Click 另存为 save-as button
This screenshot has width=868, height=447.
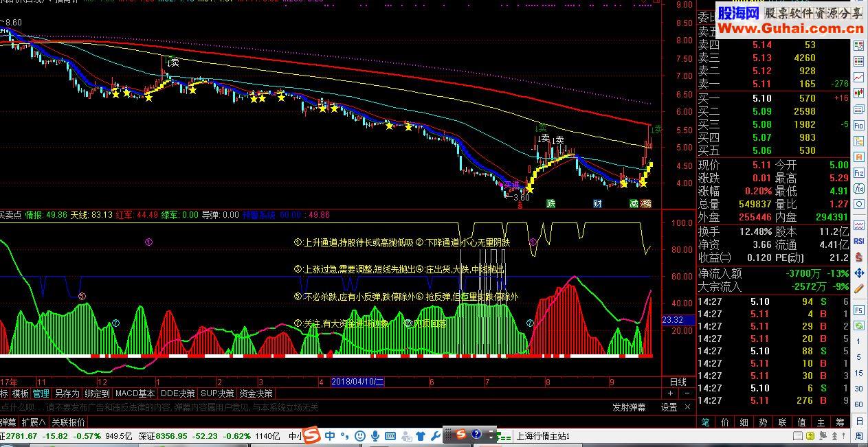point(67,393)
